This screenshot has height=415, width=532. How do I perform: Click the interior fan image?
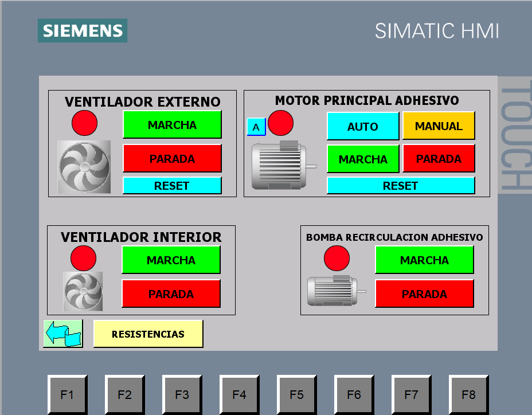point(83,291)
